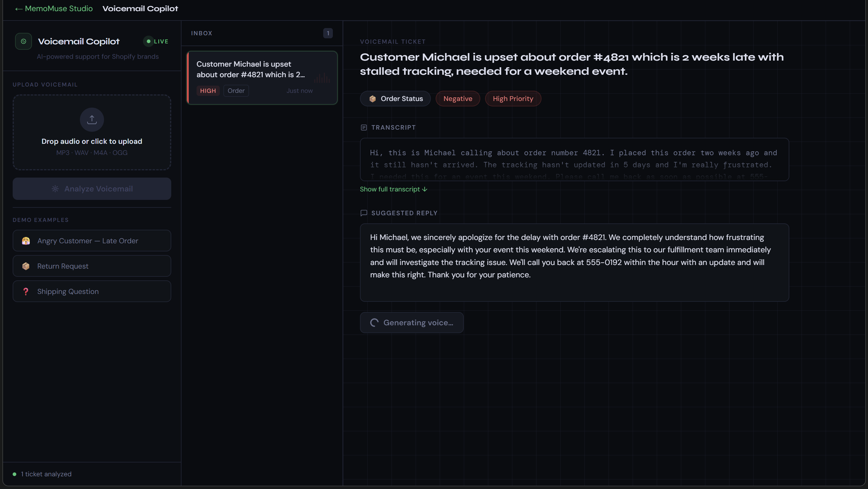Click the waveform icon on inbox ticket
This screenshot has width=868, height=489.
[x=322, y=78]
